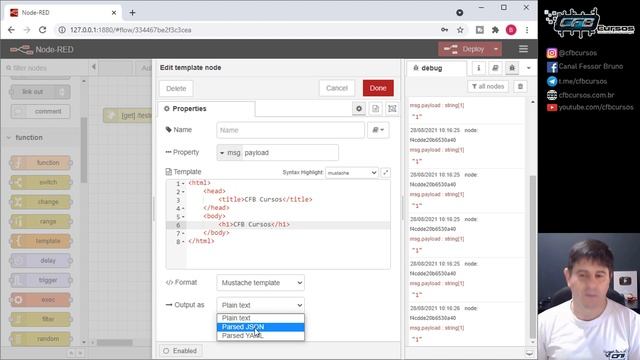Screen dimensions: 640x360
Task: Select the comment node in palette
Action: coord(40,111)
